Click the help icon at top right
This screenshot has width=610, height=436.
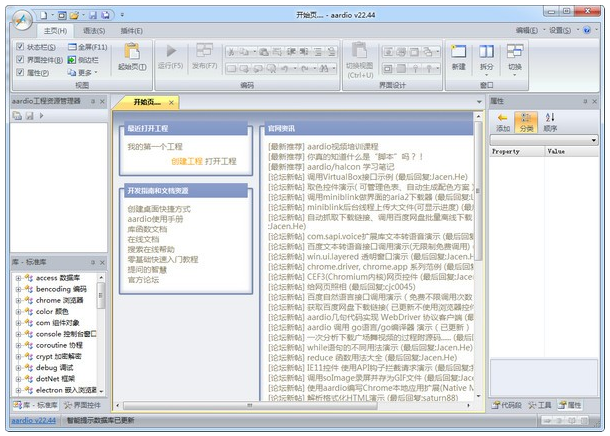click(587, 30)
